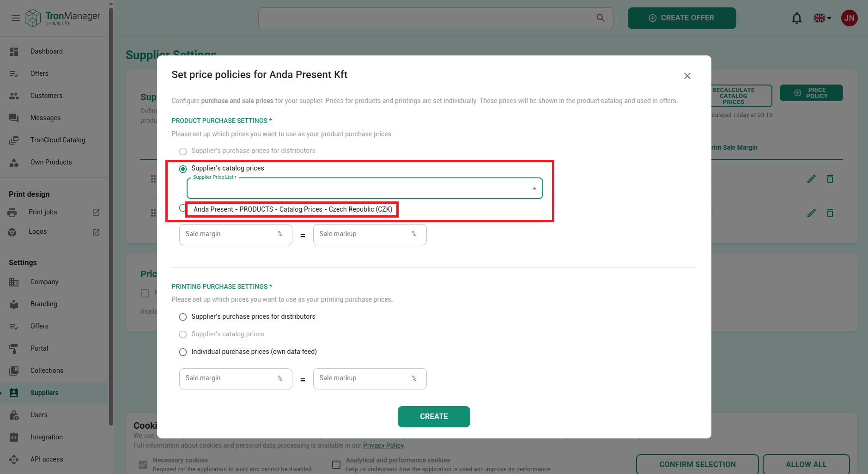Open the hamburger navigation menu
The height and width of the screenshot is (474, 868).
[16, 18]
